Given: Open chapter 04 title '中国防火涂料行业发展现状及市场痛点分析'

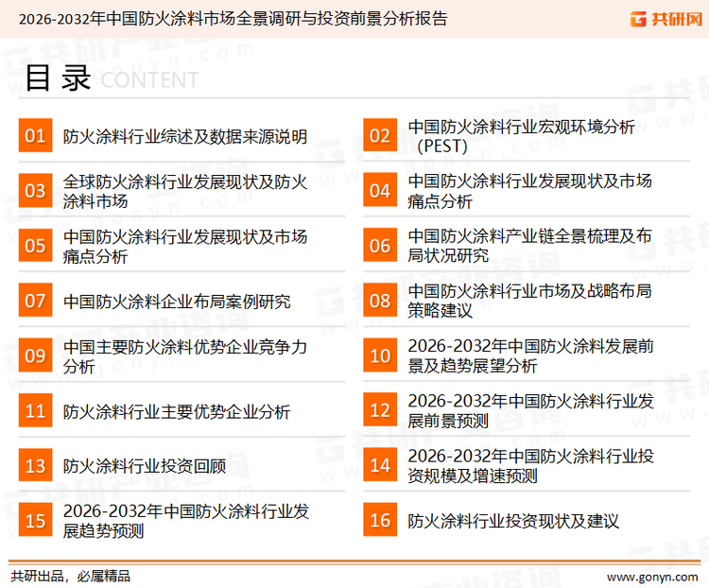Looking at the screenshot, I should (530, 191).
